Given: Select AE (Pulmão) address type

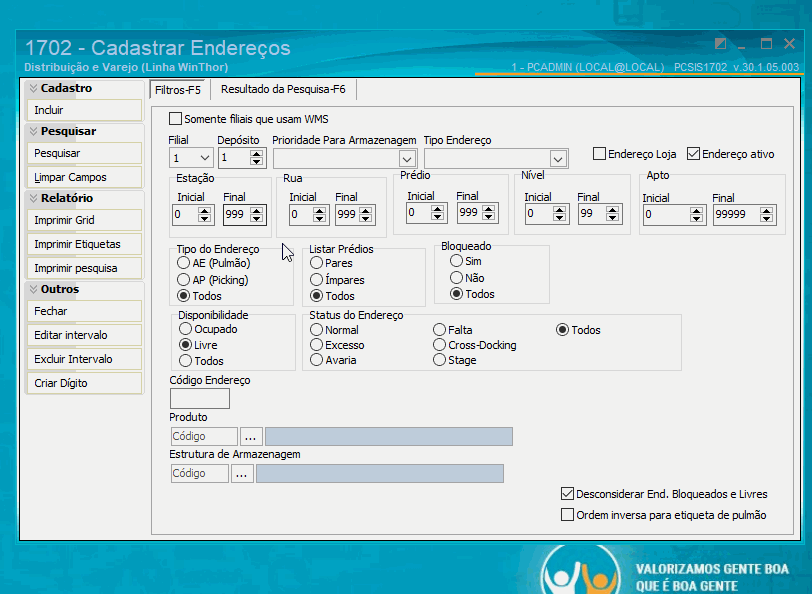Looking at the screenshot, I should coord(183,263).
